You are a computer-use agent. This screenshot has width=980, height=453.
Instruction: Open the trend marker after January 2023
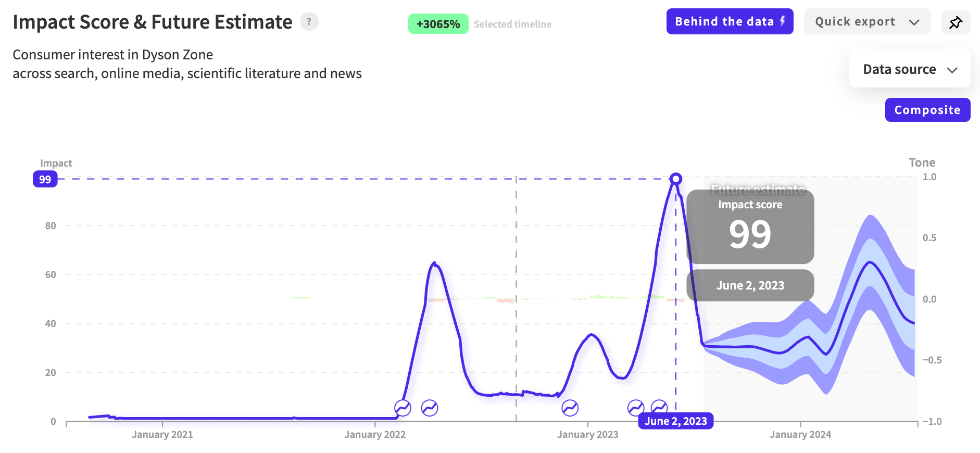[636, 408]
